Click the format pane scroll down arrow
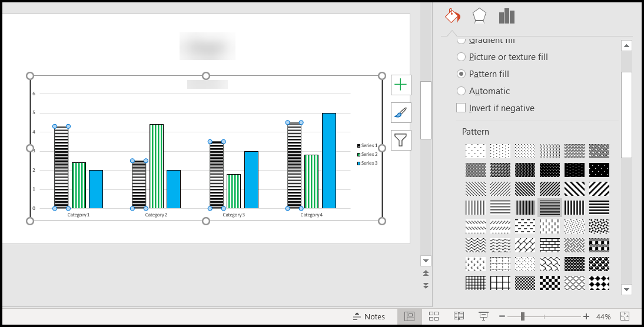The width and height of the screenshot is (644, 327). (626, 289)
